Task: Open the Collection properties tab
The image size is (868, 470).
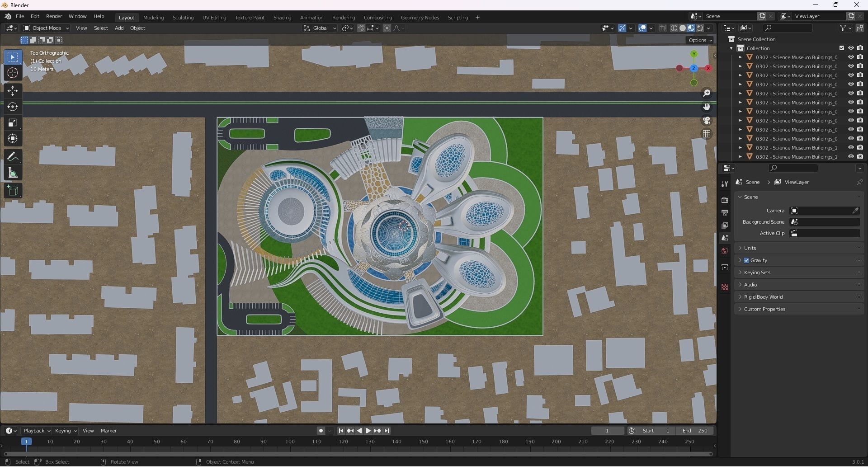Action: coord(725,267)
